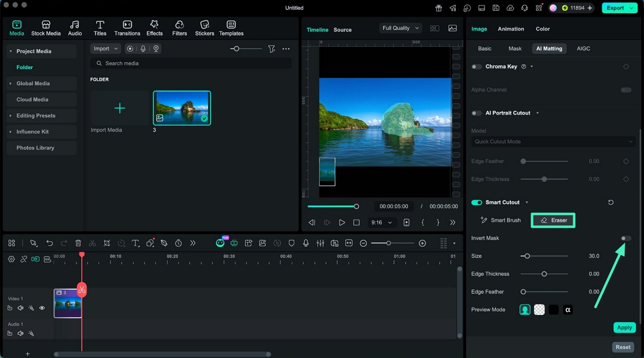Open the timeline track settings gear icon

(x=11, y=259)
